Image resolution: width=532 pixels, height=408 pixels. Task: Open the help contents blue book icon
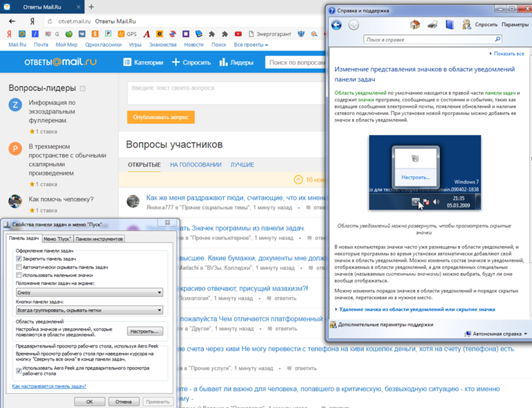450,25
